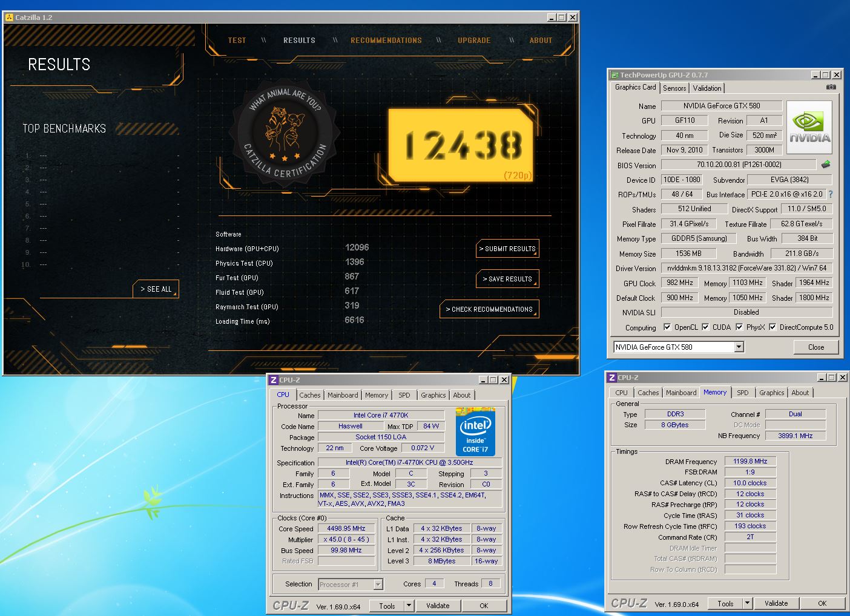
Task: Expand the Tools arrow in right CPU-Z Memory window
Action: (x=748, y=603)
